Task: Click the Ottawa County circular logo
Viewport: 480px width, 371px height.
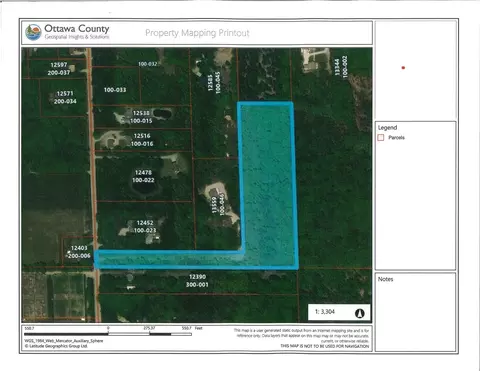Action: tap(33, 32)
